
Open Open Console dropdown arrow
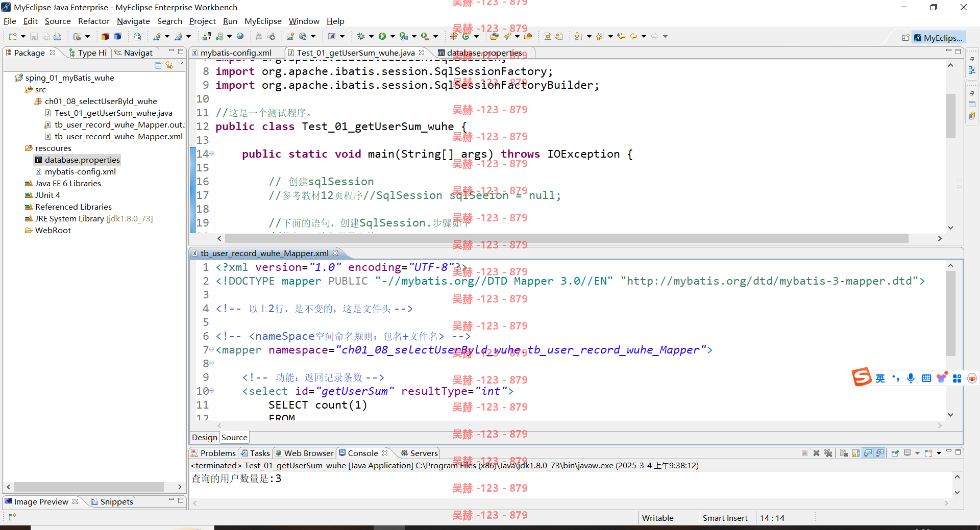(939, 453)
